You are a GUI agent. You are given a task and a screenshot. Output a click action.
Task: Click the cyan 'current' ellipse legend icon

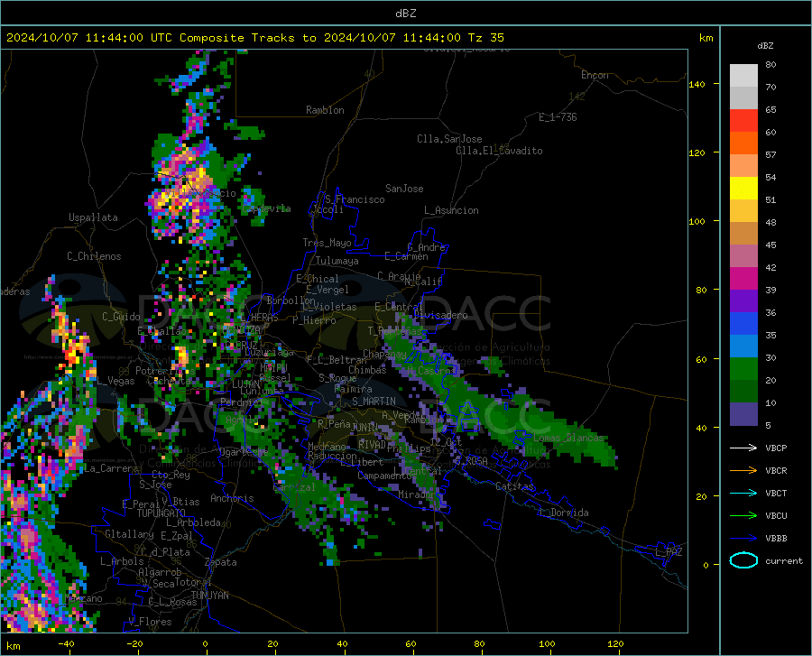point(743,560)
